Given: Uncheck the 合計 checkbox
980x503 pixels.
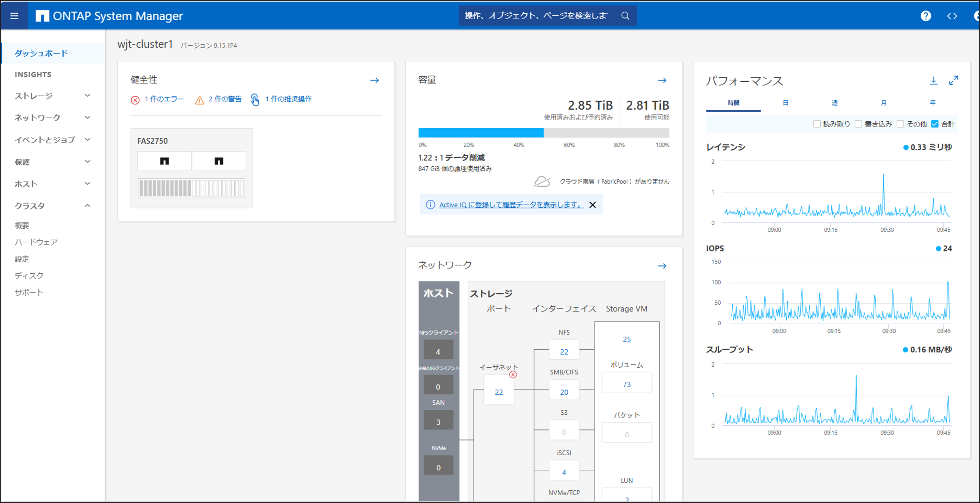Looking at the screenshot, I should (935, 124).
